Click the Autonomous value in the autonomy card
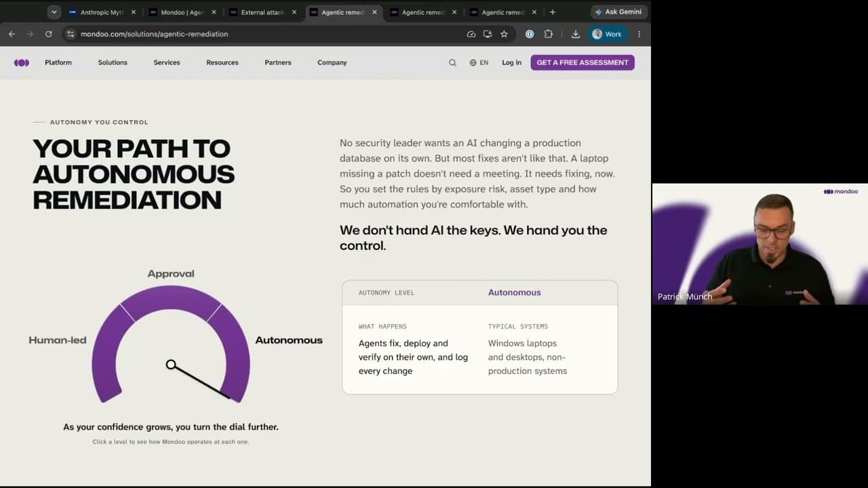Screen dimensions: 868x488 coord(515,293)
